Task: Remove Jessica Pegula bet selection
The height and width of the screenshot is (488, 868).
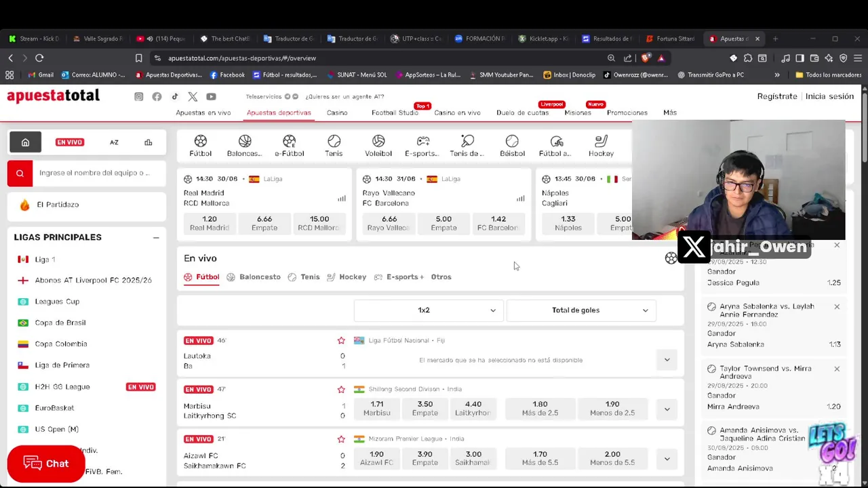Action: click(837, 245)
